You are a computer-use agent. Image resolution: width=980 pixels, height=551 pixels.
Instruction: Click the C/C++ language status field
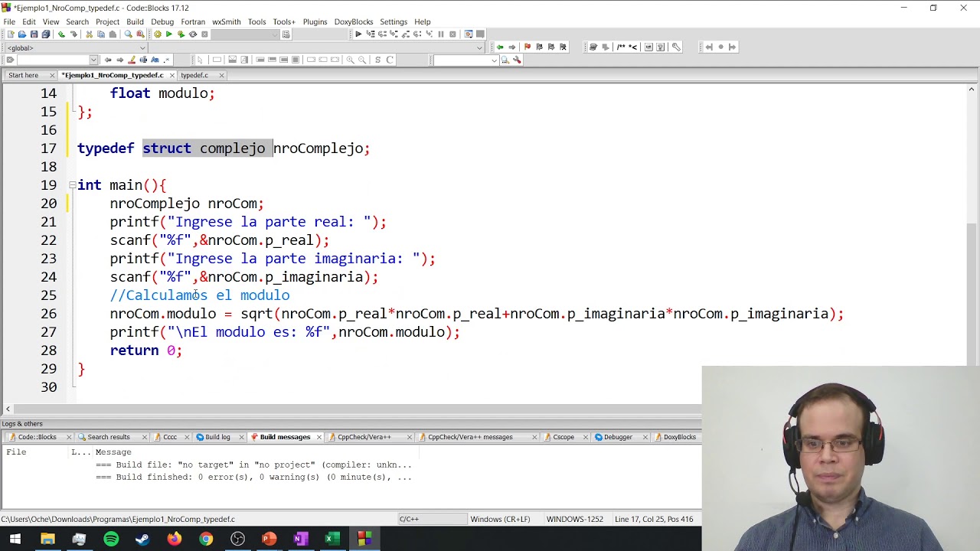click(431, 519)
